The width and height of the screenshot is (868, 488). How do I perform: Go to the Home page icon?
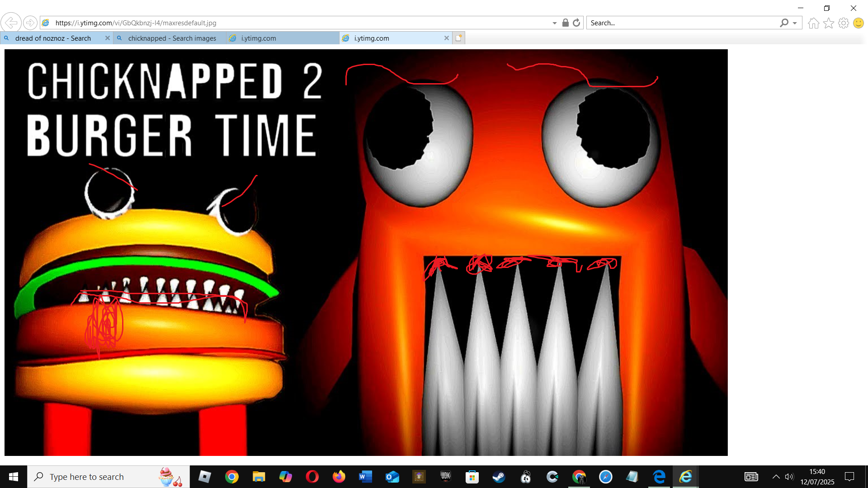pos(814,23)
